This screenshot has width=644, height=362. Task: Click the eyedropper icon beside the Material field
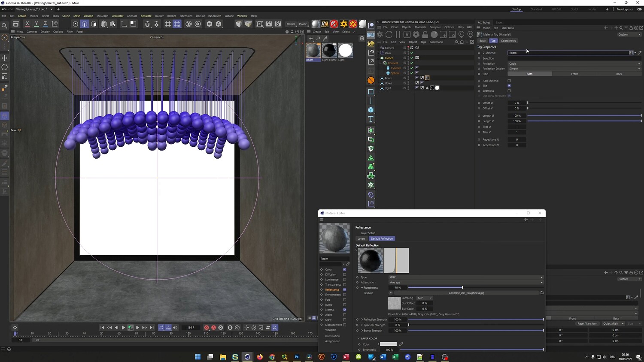click(x=640, y=53)
